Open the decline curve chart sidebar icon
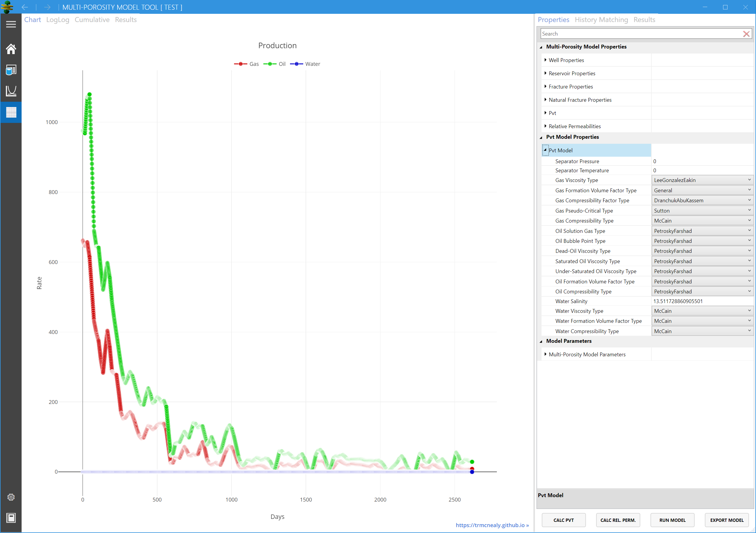Screen dimensions: 756x533 (11, 91)
